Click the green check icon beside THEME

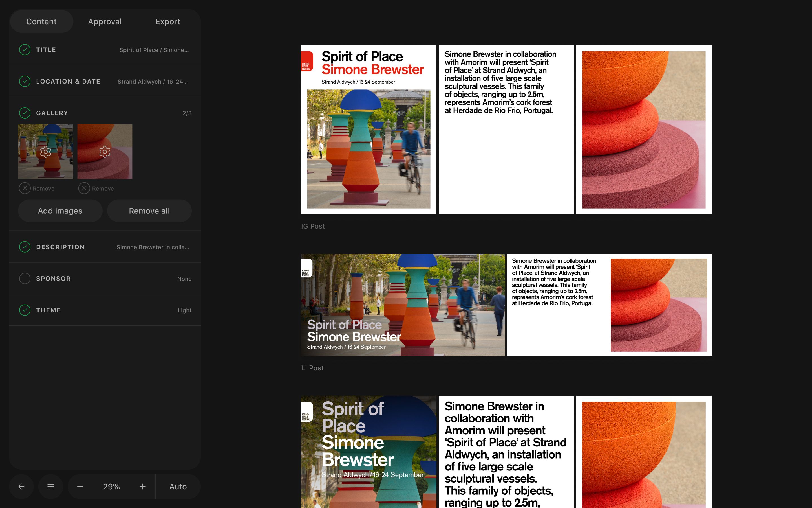[25, 310]
